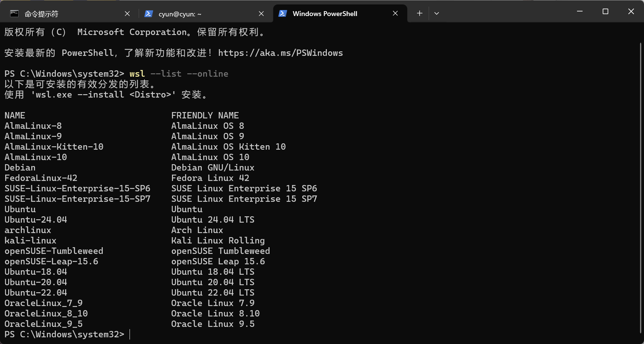This screenshot has width=644, height=344.
Task: Minimize the terminal window
Action: coord(580,12)
